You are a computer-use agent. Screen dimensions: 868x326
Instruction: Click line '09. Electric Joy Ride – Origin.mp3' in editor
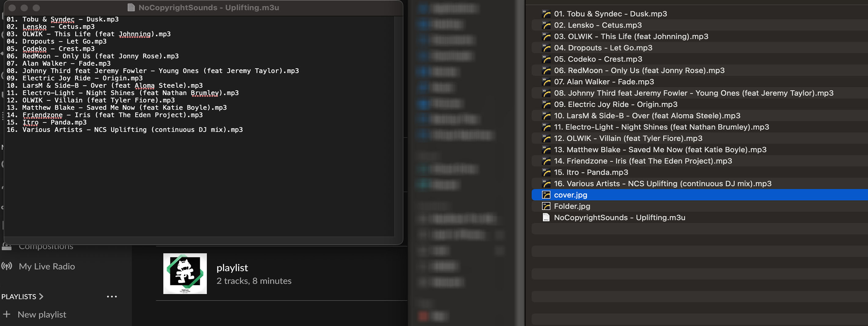75,78
